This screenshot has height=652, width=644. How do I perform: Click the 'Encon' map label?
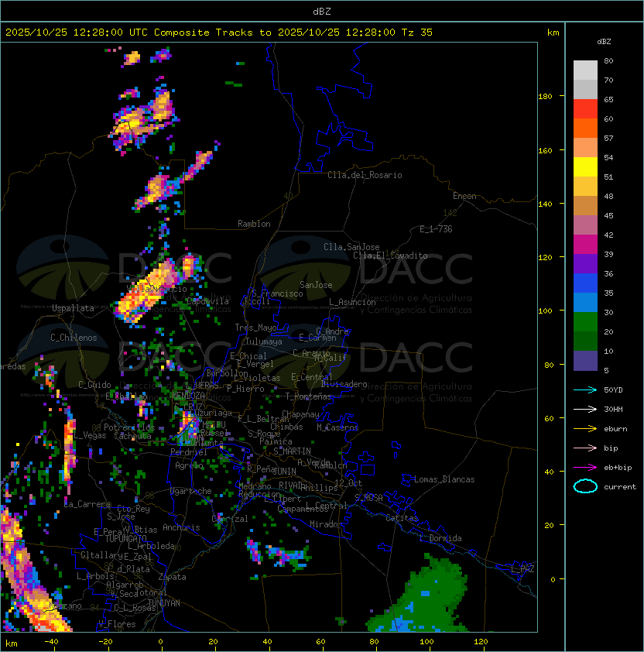(x=464, y=196)
